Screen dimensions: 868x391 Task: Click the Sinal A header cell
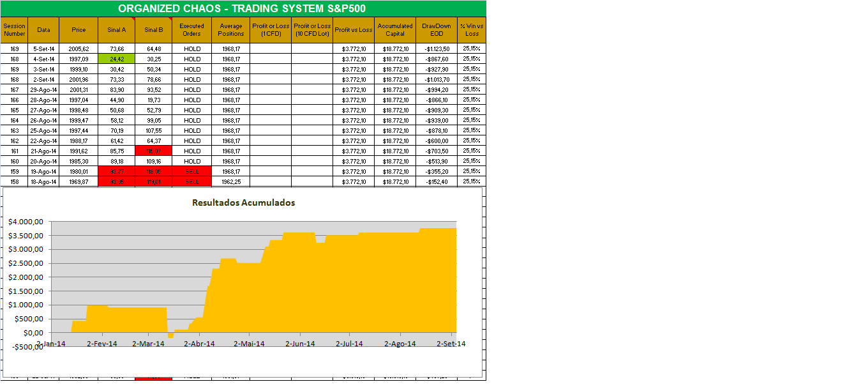[x=117, y=30]
